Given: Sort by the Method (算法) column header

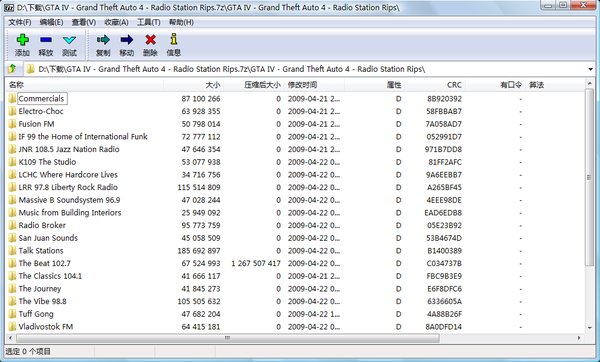Looking at the screenshot, I should pos(555,85).
